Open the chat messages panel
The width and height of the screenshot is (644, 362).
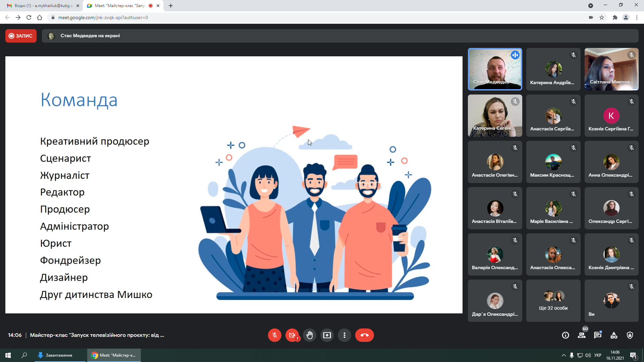tap(598, 335)
